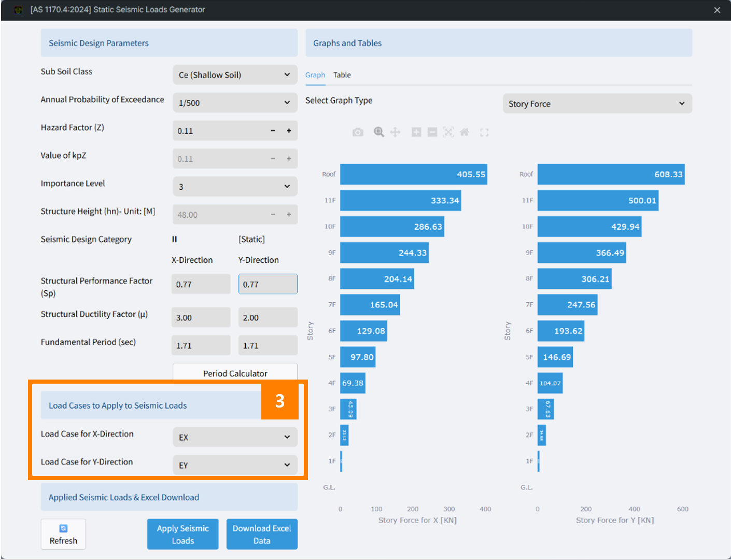Open the Select Graph Type dropdown

tap(597, 104)
